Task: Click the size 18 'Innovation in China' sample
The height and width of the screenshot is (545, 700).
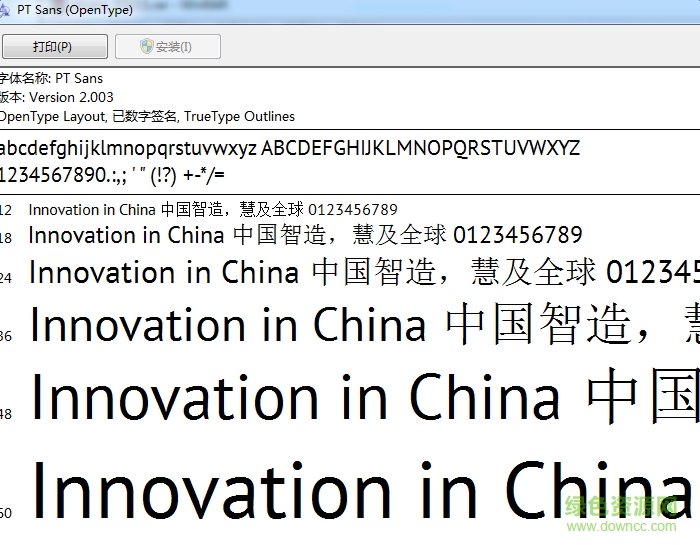Action: [x=305, y=235]
